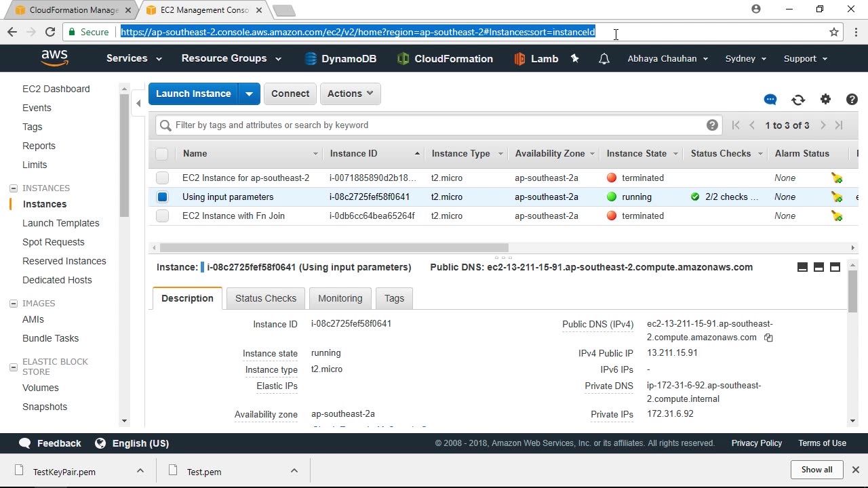Open the Lambda shortcut

pos(536,59)
